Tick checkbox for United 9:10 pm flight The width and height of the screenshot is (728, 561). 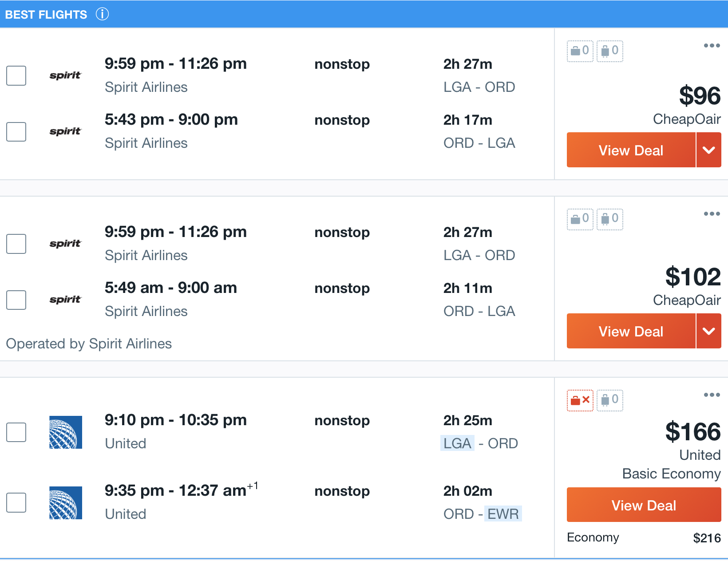pyautogui.click(x=16, y=432)
